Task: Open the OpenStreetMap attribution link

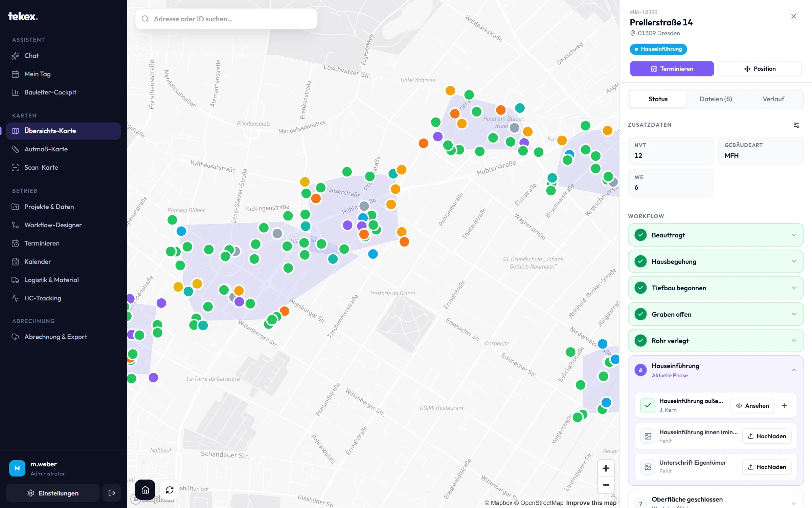Action: [539, 503]
